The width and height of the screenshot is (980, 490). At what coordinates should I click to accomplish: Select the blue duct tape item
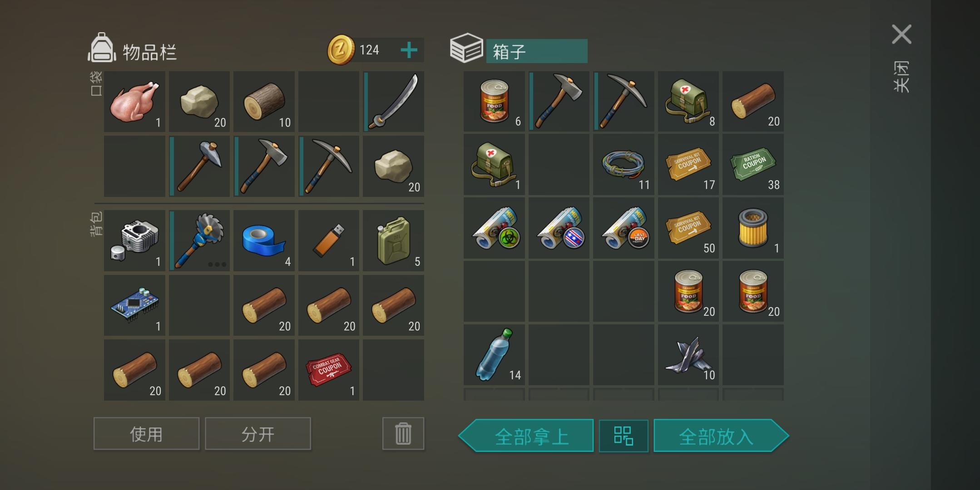(264, 240)
